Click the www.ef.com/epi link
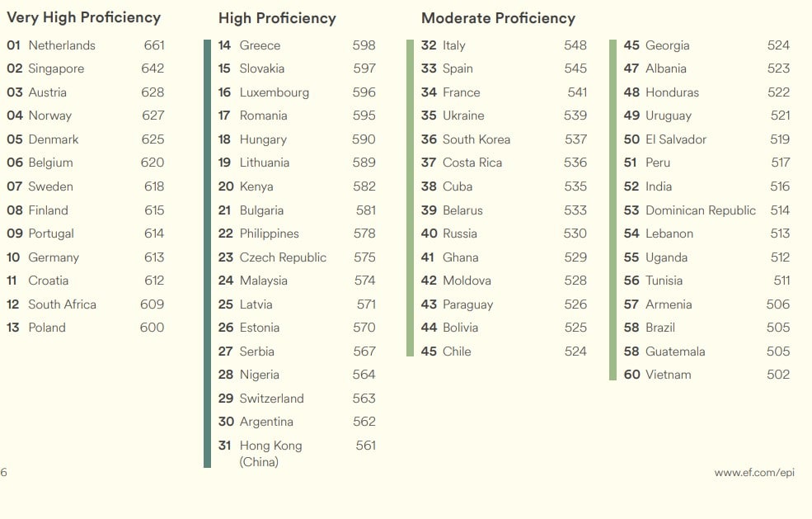Screen dimensions: 812x519 (x=754, y=473)
